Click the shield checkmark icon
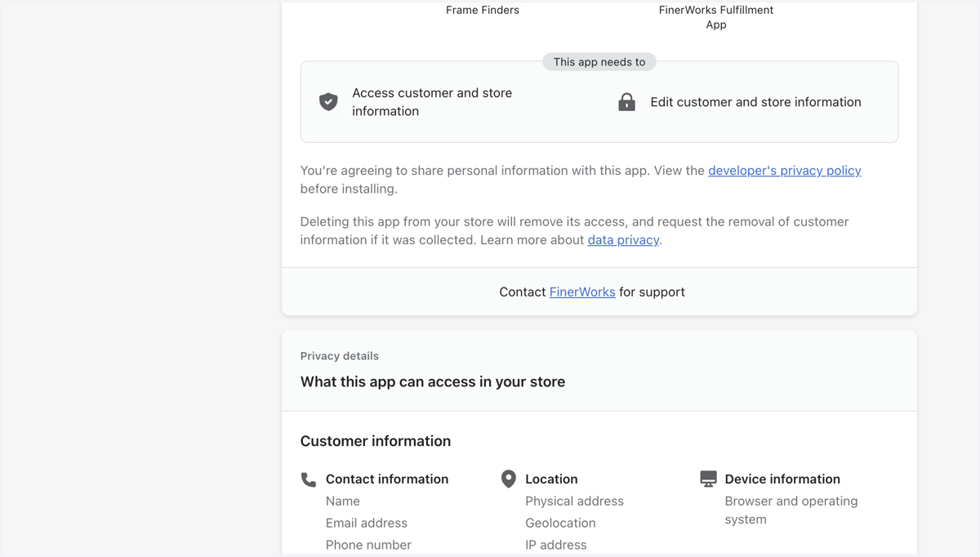The image size is (980, 557). (328, 101)
